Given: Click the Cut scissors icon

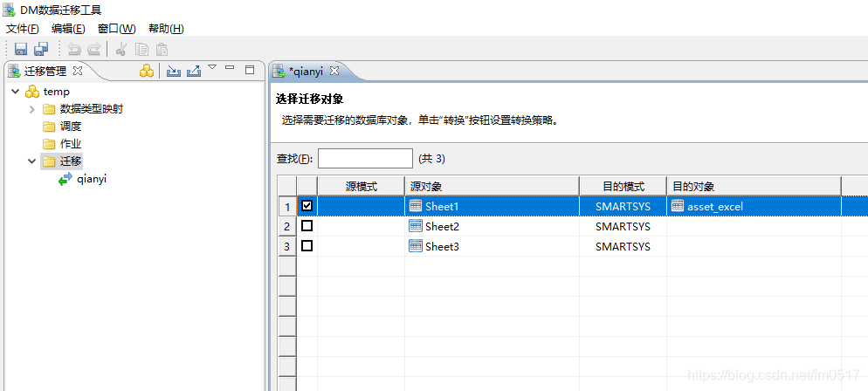Looking at the screenshot, I should (121, 49).
